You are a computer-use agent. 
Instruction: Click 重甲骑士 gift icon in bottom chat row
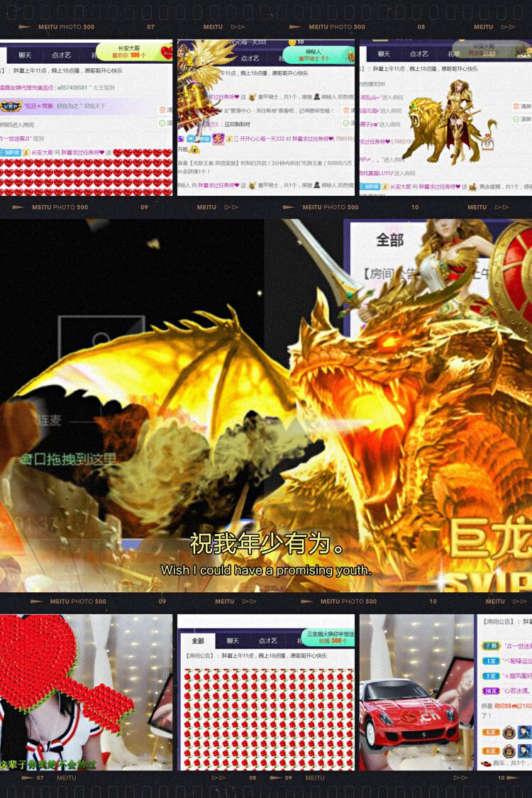tap(252, 185)
